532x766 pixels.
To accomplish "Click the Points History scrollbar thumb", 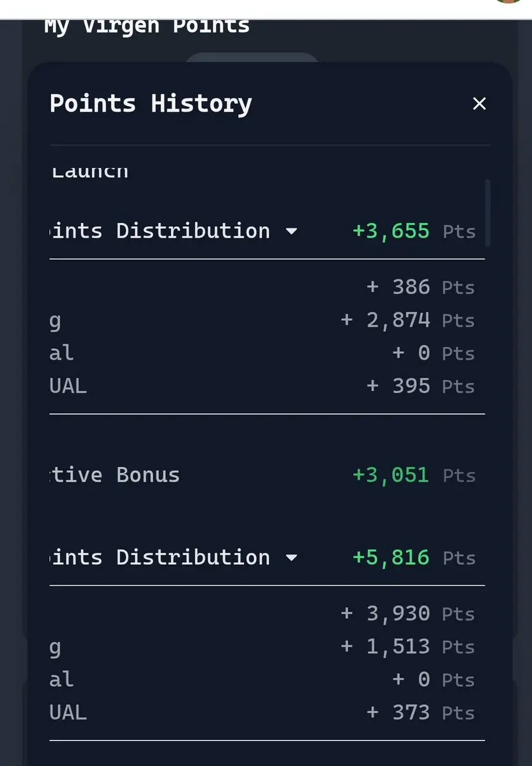I will coord(487,213).
